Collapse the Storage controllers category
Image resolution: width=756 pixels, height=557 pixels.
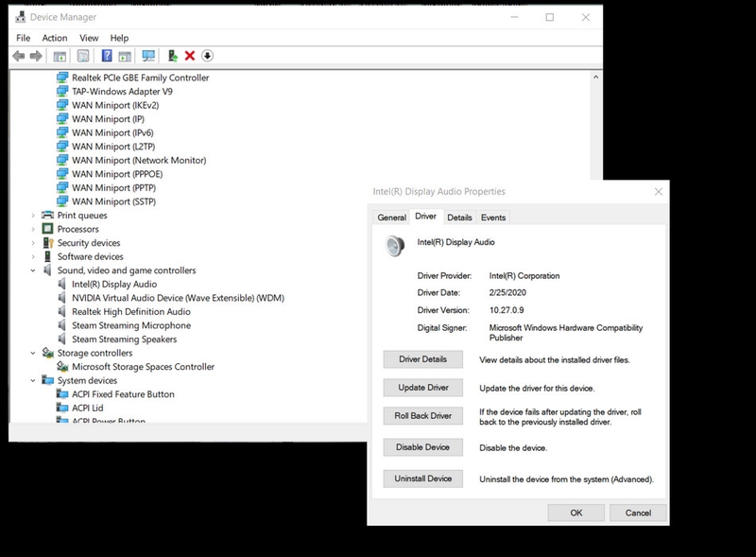33,353
